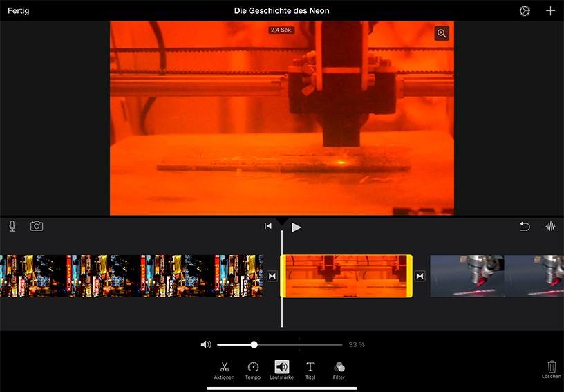Open transition after the orange clip
This screenshot has height=392, width=564.
tap(420, 276)
